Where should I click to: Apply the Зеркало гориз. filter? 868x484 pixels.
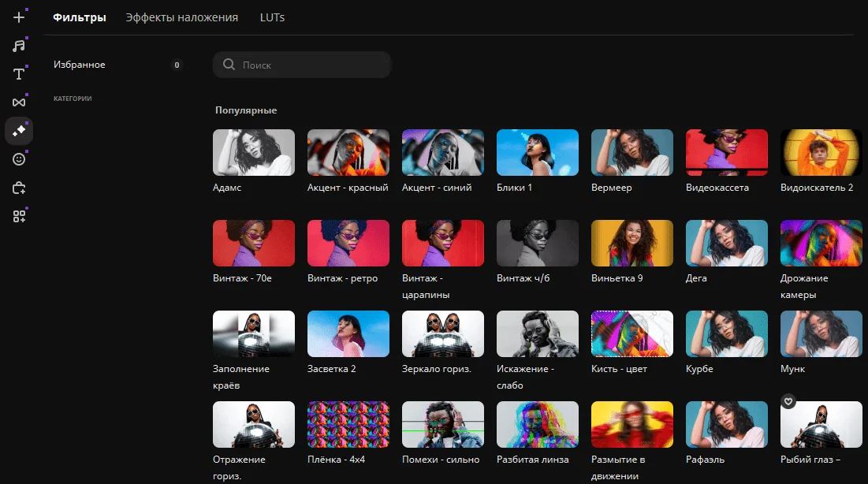pyautogui.click(x=443, y=333)
